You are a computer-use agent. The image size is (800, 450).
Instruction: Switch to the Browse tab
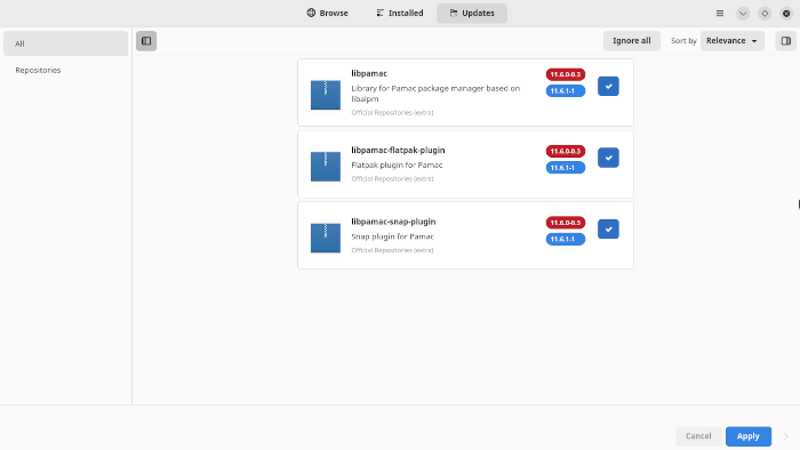point(328,13)
